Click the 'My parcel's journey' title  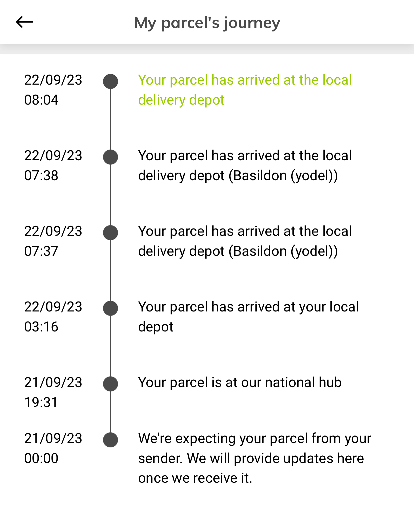207,23
